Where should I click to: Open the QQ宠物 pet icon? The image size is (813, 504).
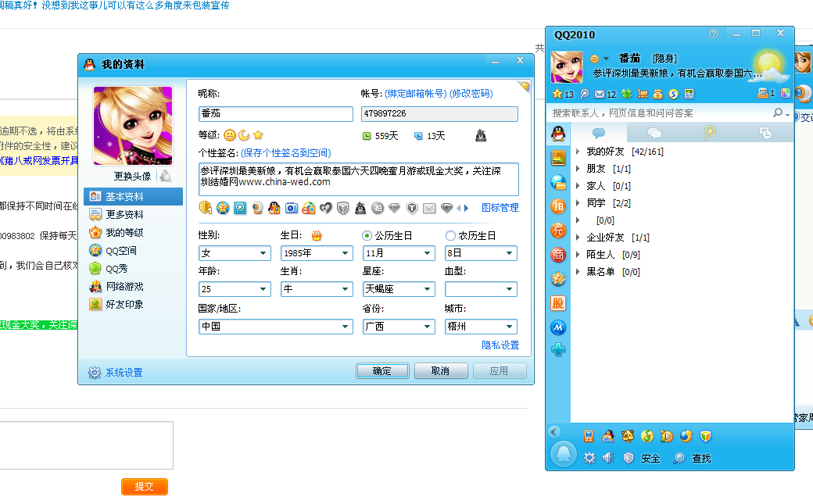[x=627, y=436]
